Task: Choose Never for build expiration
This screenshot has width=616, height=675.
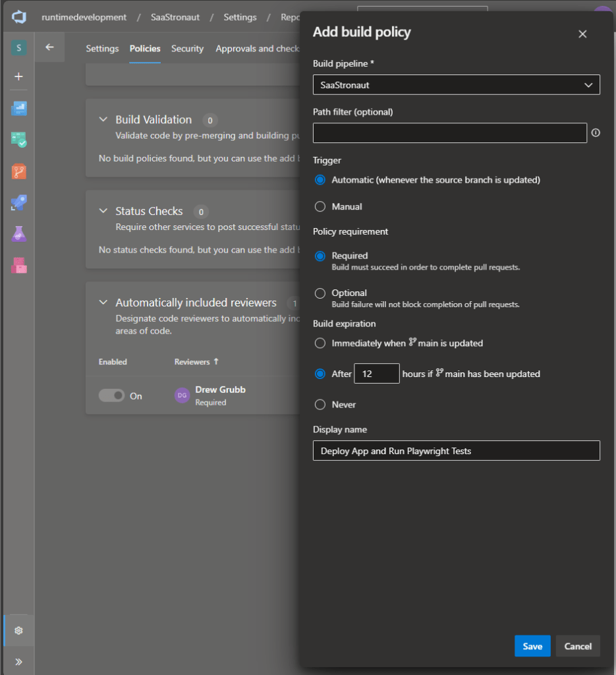Action: [x=320, y=405]
